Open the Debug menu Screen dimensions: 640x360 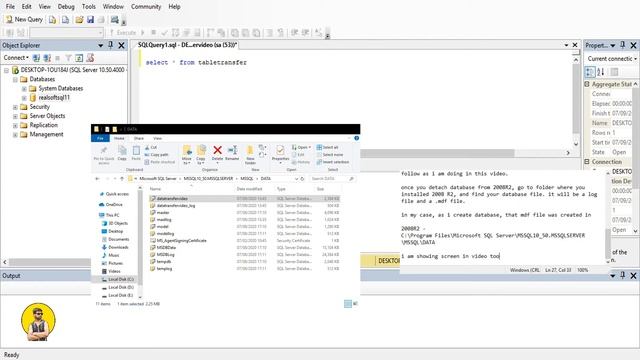(66, 7)
